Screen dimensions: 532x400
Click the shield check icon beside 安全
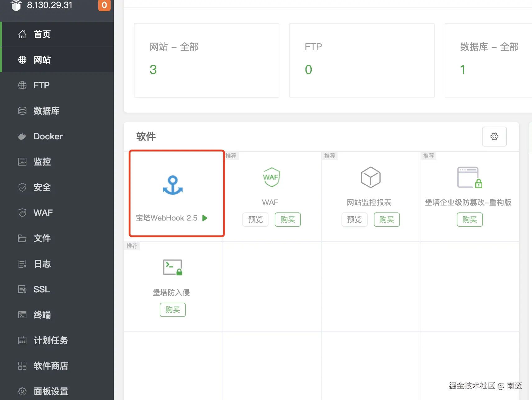click(x=22, y=187)
